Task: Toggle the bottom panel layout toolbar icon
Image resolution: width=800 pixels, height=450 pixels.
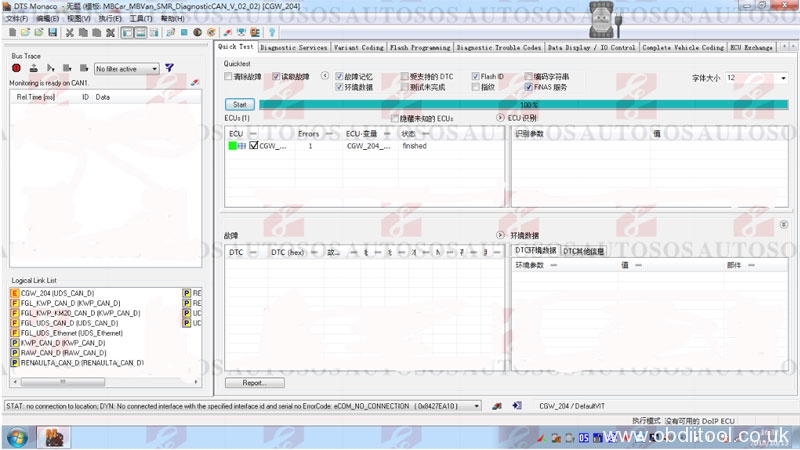Action: pos(140,33)
